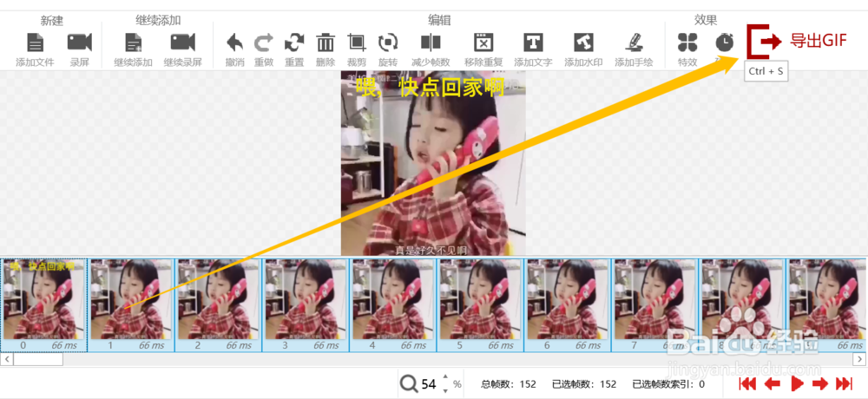Select frame 6 thumbnail

click(x=568, y=305)
